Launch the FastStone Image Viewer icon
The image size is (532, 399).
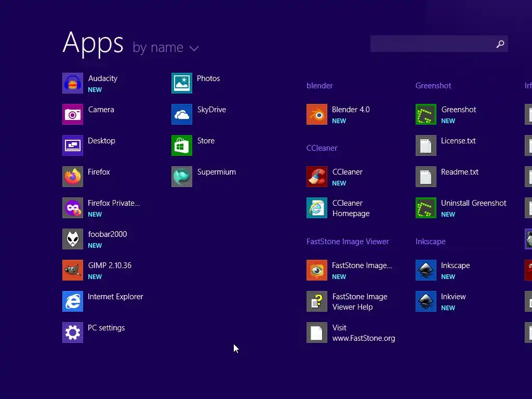coord(317,270)
